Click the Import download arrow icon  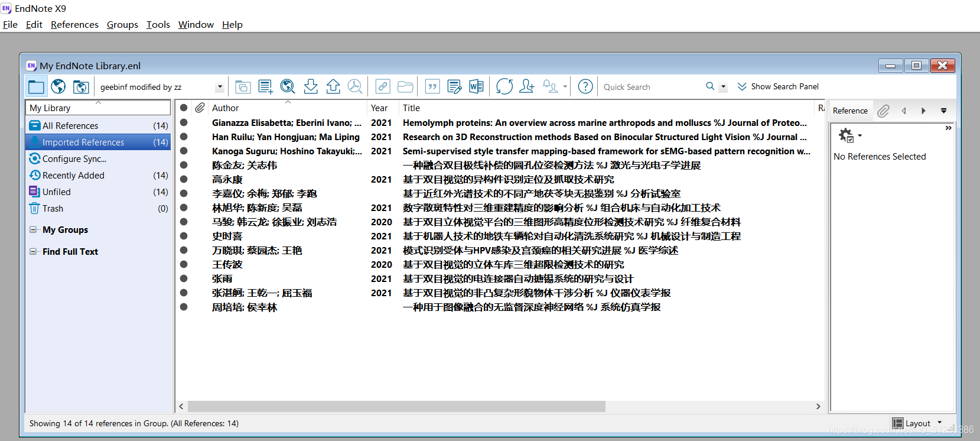click(311, 87)
